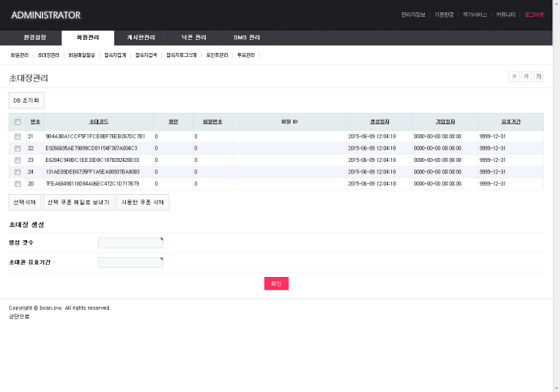Sort by the 초대코드 column header
The height and width of the screenshot is (392, 560).
[x=99, y=122]
